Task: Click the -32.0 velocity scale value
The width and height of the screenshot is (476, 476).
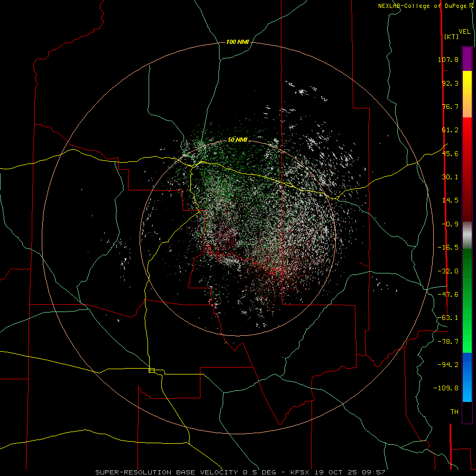Action: click(448, 271)
